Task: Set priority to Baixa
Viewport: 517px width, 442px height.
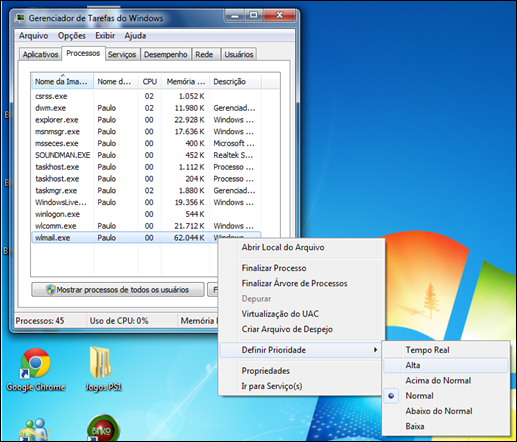Action: [446, 426]
